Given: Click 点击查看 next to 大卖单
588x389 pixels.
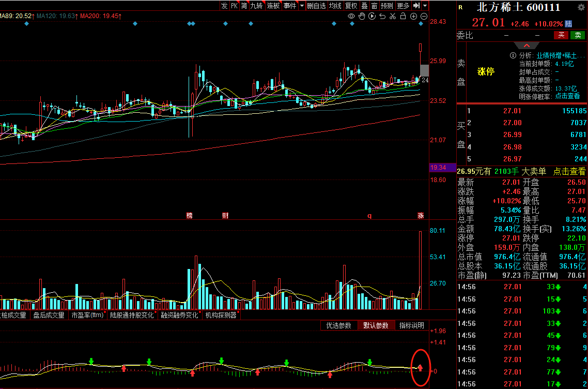Looking at the screenshot, I should [569, 172].
